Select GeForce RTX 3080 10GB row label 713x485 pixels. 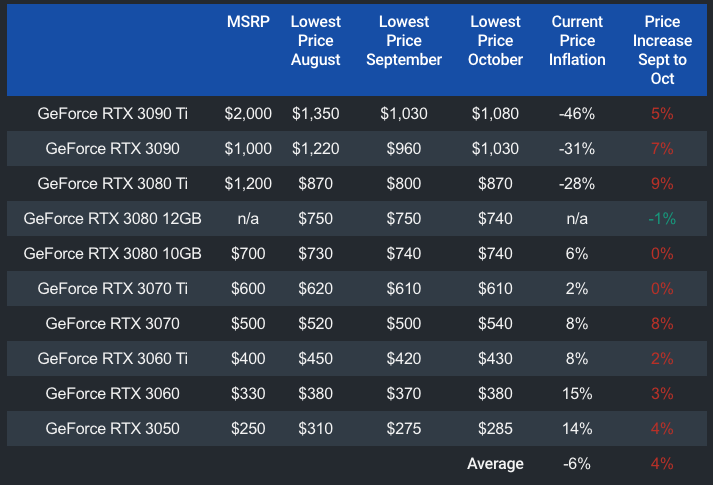click(x=112, y=254)
